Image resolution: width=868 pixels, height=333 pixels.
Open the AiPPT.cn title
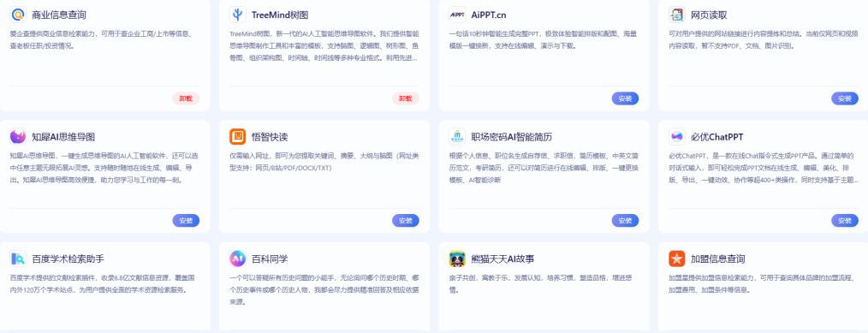[x=490, y=15]
